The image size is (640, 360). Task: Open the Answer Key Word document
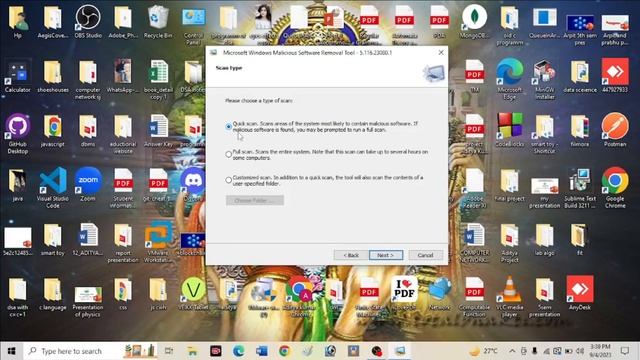158,130
